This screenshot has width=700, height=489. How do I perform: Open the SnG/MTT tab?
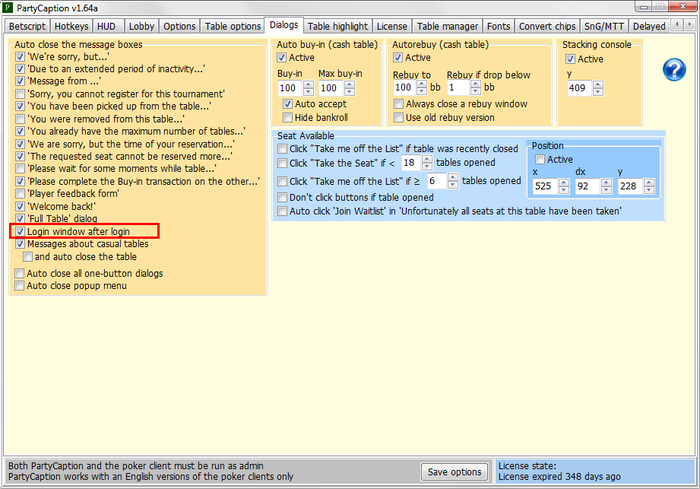604,26
